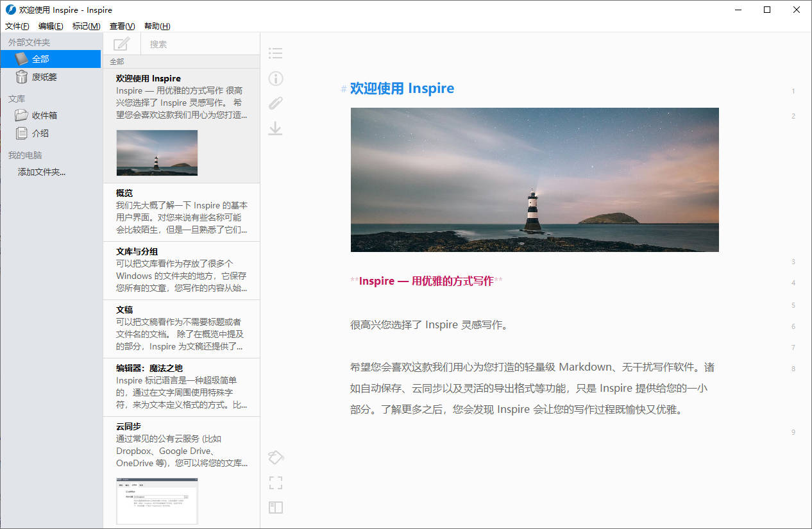Open the 文件(F) menu
Viewport: 812px width, 529px height.
pyautogui.click(x=17, y=26)
